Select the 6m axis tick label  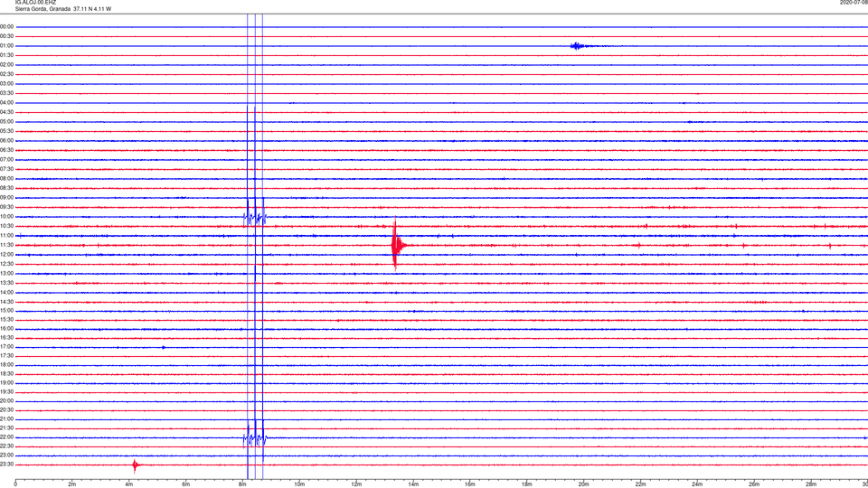186,484
